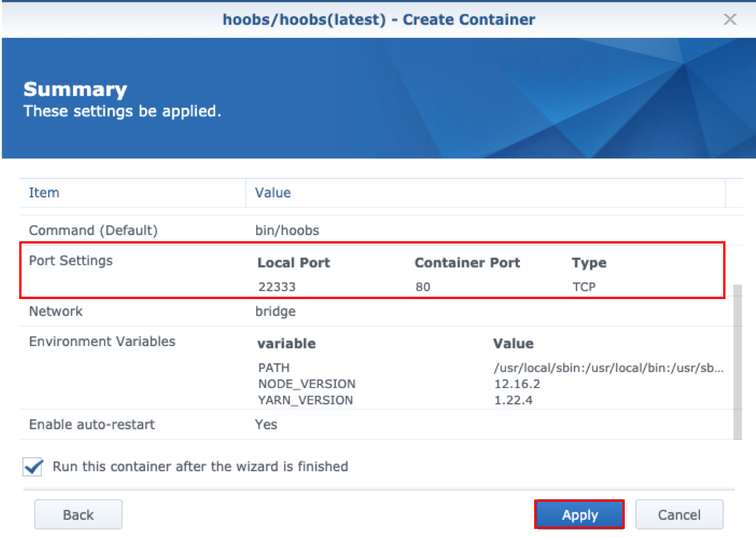Click the variable column header
The image size is (756, 538).
pos(286,344)
